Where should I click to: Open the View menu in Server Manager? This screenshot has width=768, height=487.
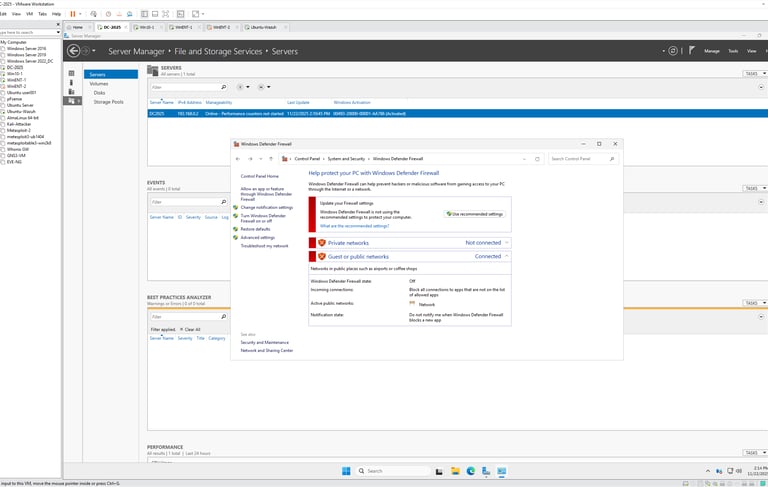[751, 51]
